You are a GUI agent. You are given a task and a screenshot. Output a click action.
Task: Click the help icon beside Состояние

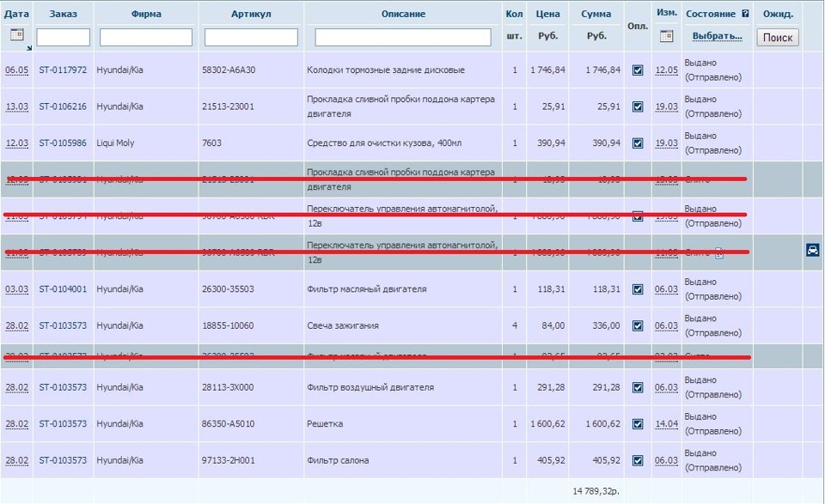[745, 14]
